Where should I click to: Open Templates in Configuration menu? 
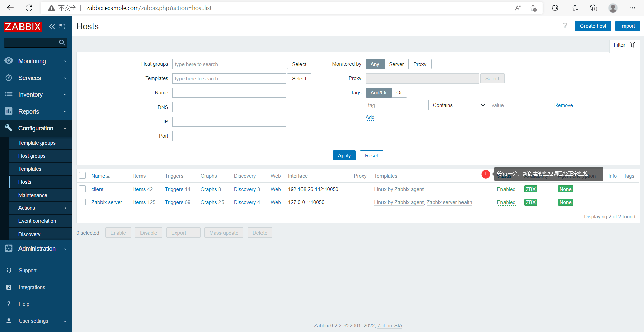coord(30,169)
